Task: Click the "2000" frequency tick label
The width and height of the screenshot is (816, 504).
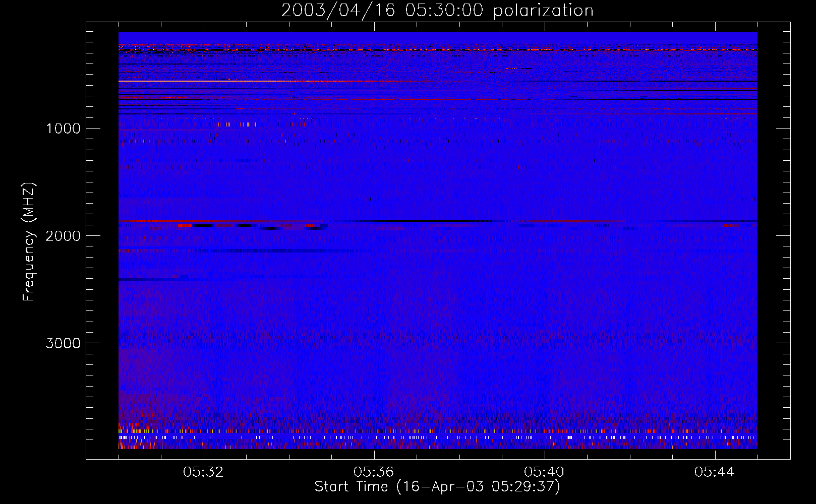Action: click(x=63, y=236)
